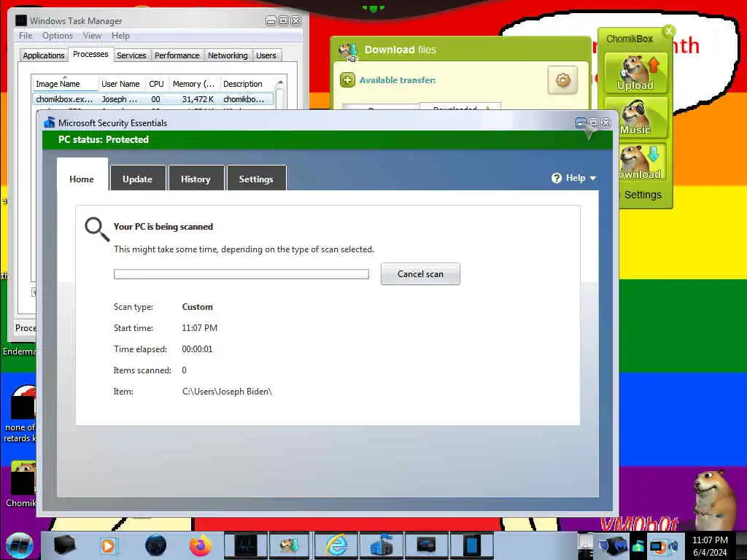
Task: Click the Windows Start orb
Action: 20,545
